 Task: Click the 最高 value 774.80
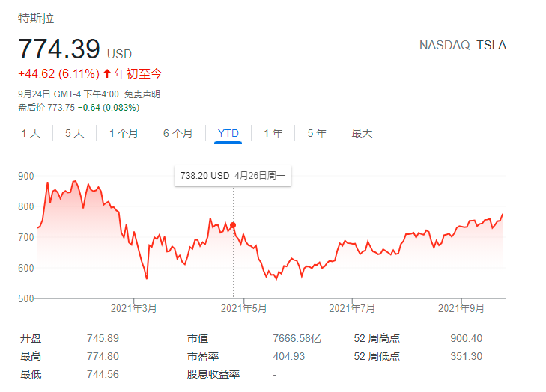(103, 357)
